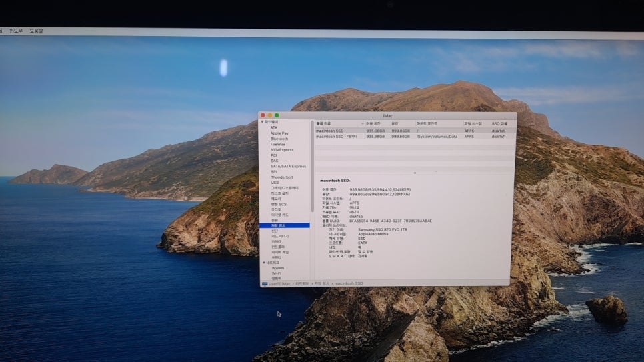
Task: Select SATA/SATA Express in the sidebar
Action: click(x=288, y=167)
